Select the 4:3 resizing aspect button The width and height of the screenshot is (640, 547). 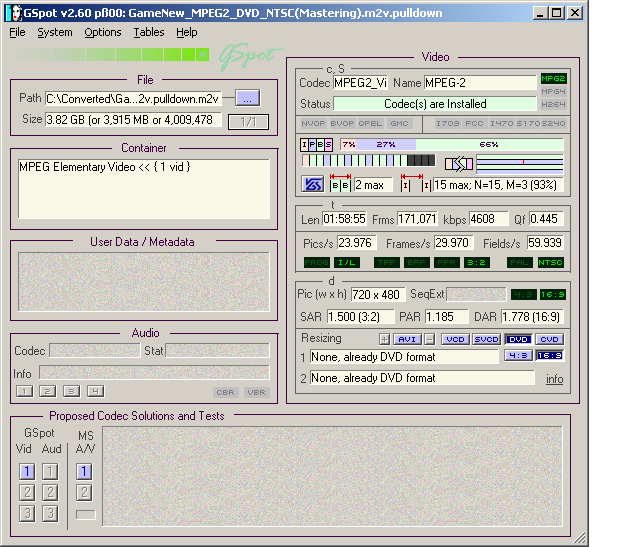pyautogui.click(x=518, y=356)
